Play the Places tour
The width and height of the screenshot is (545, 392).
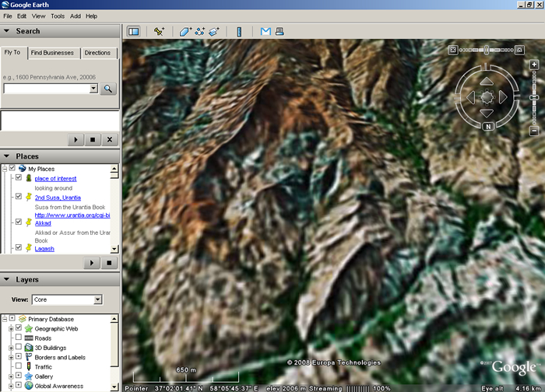coord(92,263)
